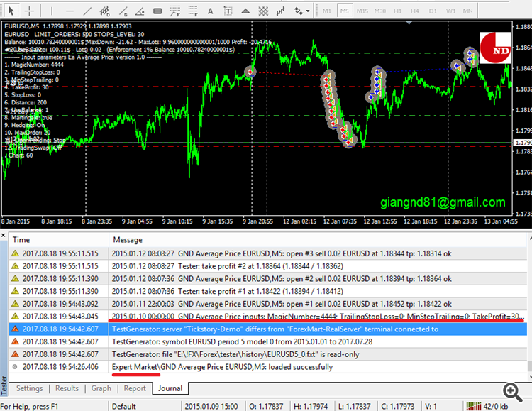Open the Graph tab in Tester
The width and height of the screenshot is (532, 411).
101,388
